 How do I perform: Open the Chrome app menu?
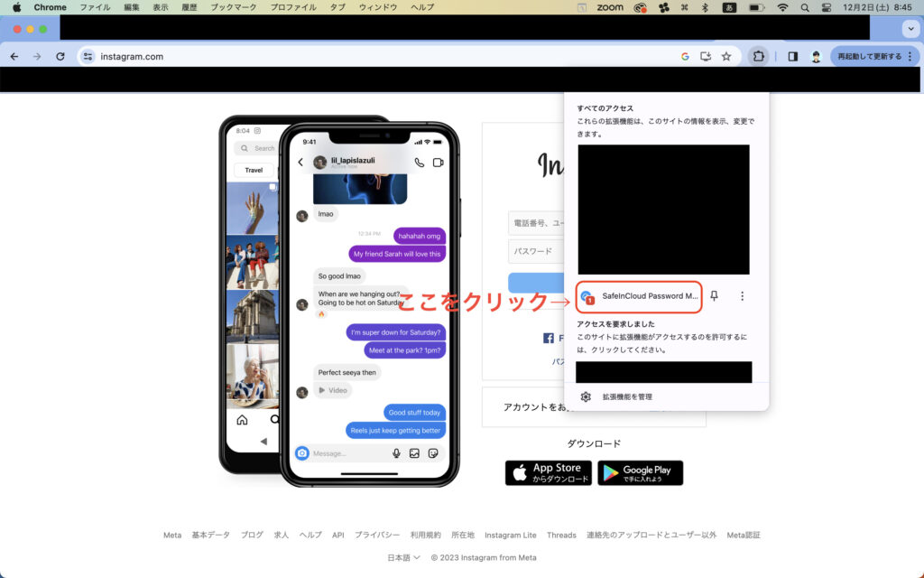point(51,7)
